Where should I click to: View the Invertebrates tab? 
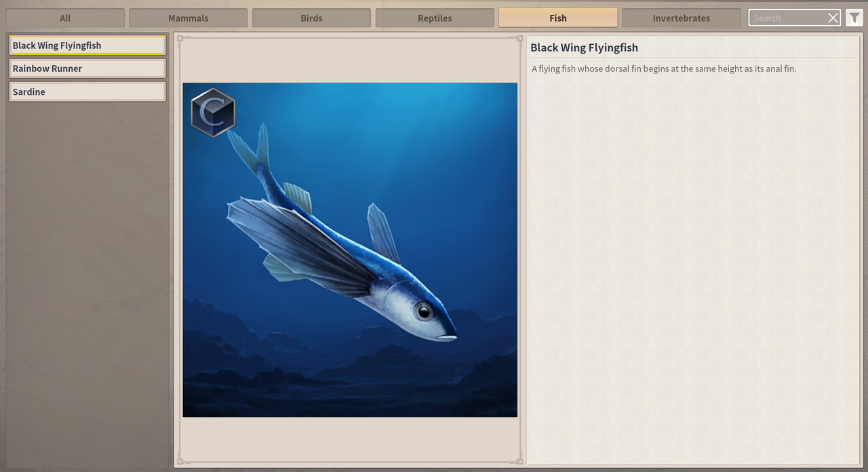(681, 18)
